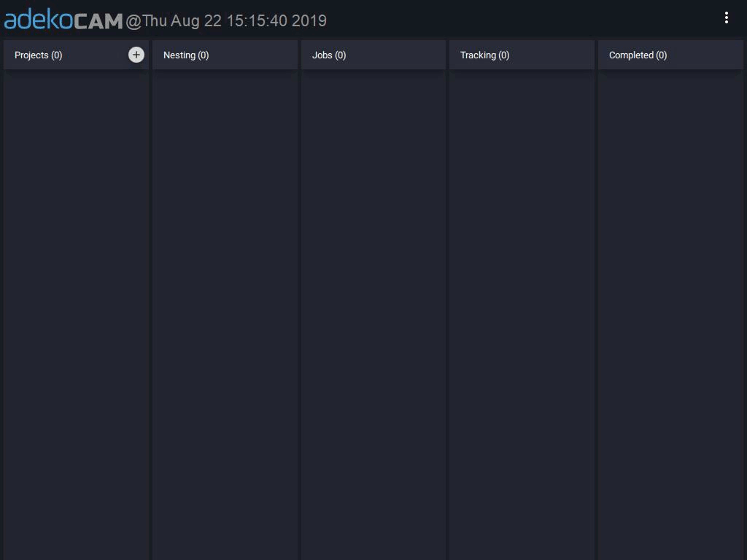Viewport: 747px width, 560px height.
Task: Click the Tracking column title
Action: tap(478, 55)
